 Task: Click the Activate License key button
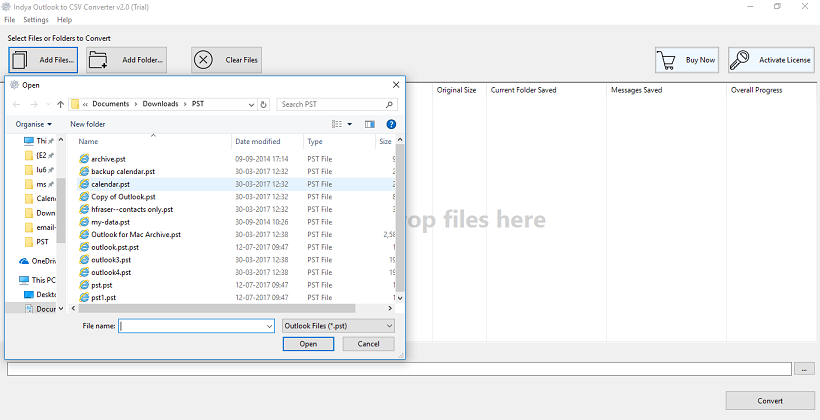(771, 60)
